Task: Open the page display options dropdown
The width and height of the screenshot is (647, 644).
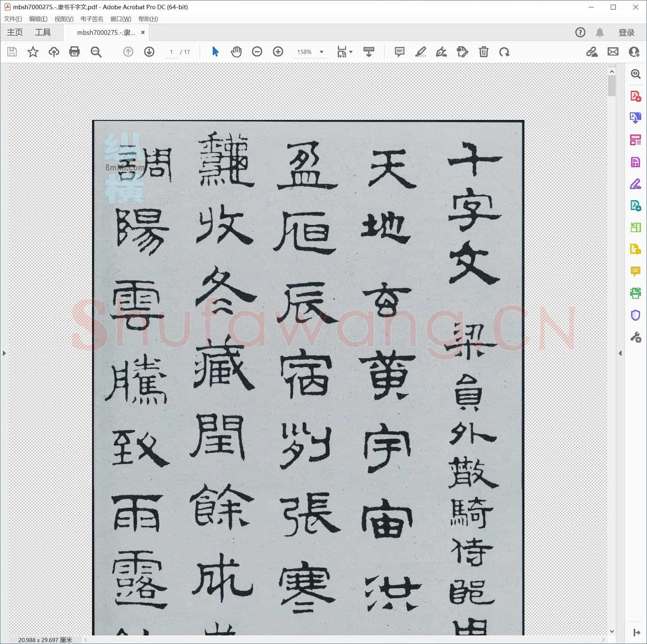Action: (369, 52)
